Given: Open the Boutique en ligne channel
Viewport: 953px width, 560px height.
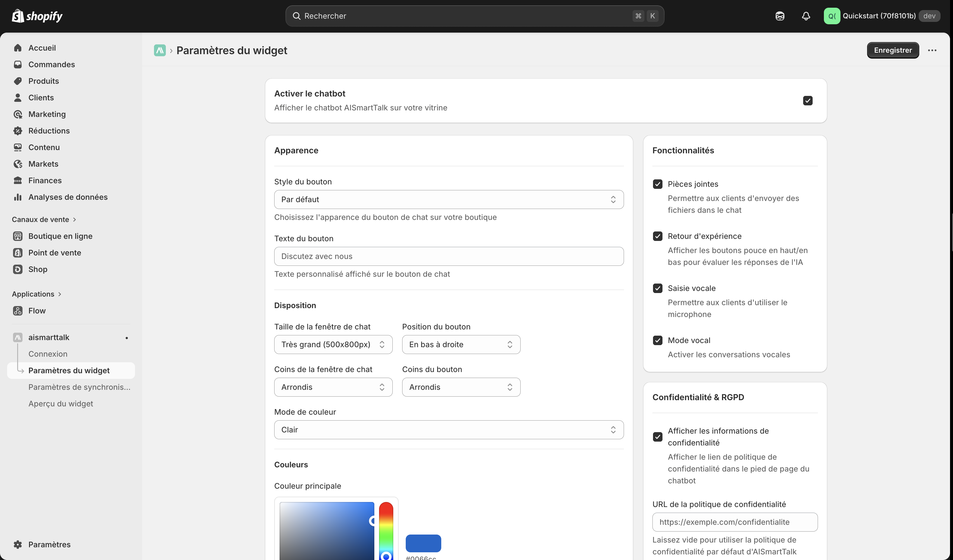Looking at the screenshot, I should point(60,236).
